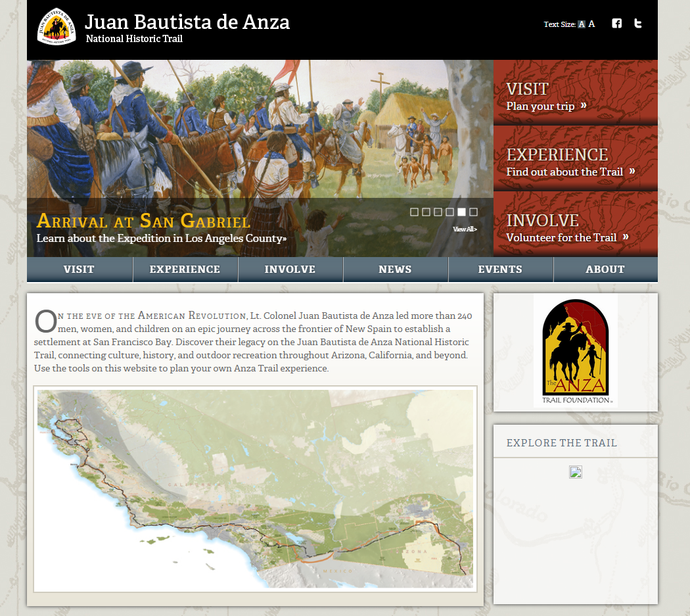690x616 pixels.
Task: Switch to the last slide using its indicator
Action: pyautogui.click(x=472, y=212)
